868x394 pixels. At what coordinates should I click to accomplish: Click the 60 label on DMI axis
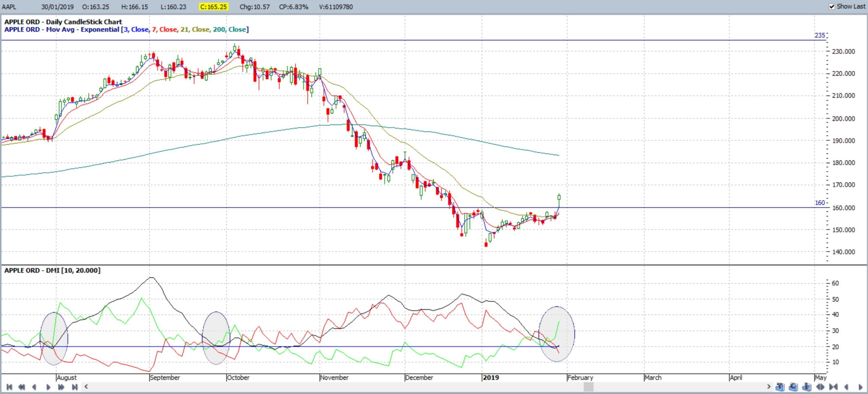click(835, 283)
